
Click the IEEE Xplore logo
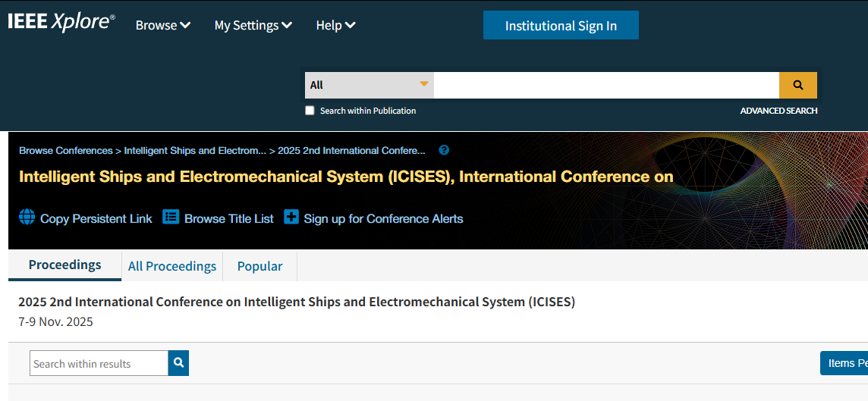pos(61,23)
